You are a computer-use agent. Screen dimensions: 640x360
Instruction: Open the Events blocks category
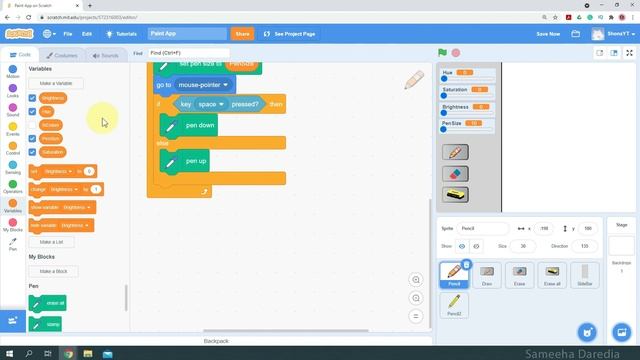13,129
